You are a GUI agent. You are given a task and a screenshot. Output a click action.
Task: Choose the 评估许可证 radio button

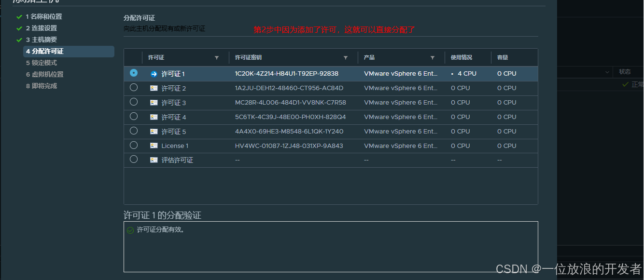point(134,159)
